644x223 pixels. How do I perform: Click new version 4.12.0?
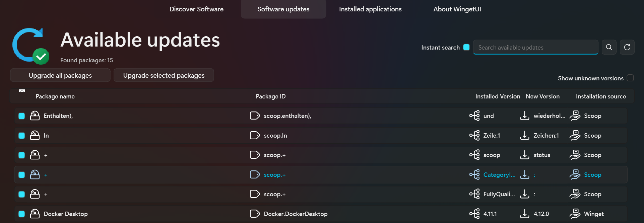click(x=541, y=214)
